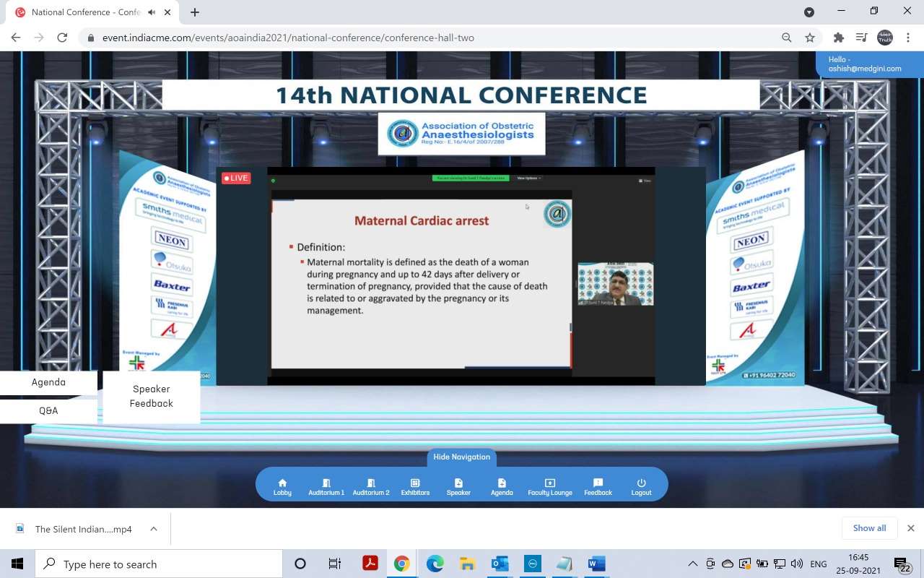Screen dimensions: 924x578
Task: Open volume speaker tray icon
Action: pos(797,564)
